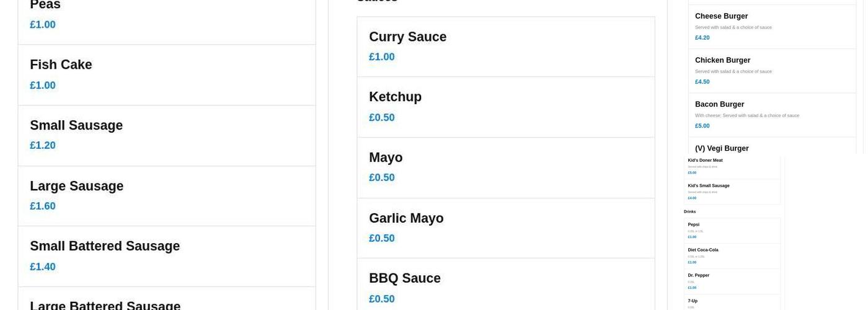Viewport: 868px width, 310px height.
Task: Open the Cheese Burger item
Action: pos(771,27)
